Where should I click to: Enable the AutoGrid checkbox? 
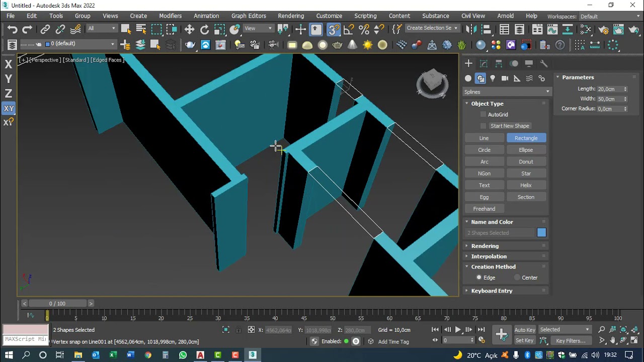click(x=484, y=115)
